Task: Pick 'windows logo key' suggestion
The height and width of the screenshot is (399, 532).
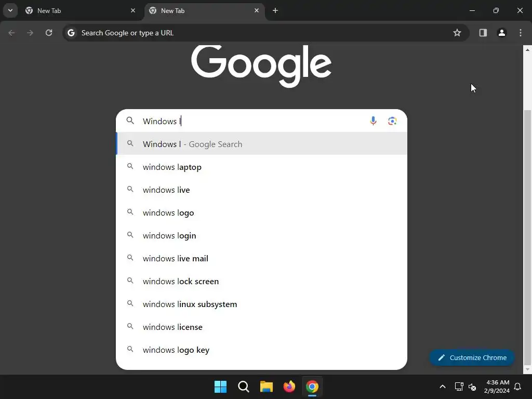Action: click(261, 350)
